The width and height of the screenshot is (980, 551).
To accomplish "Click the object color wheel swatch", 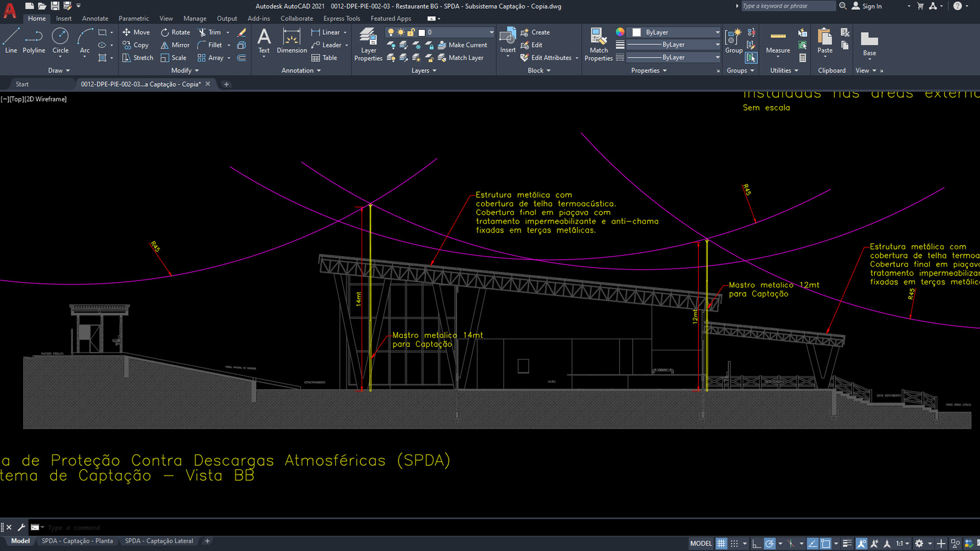I will click(620, 32).
